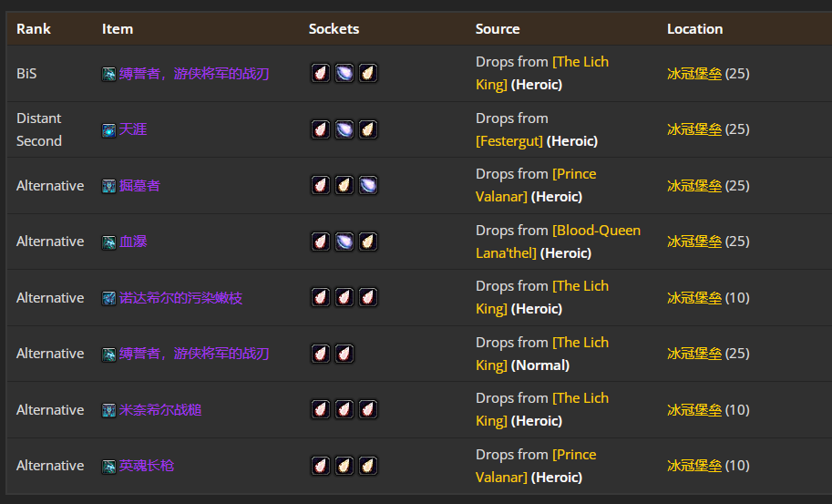The height and width of the screenshot is (504, 832).
Task: Click the 掘墓者 item icon
Action: [x=108, y=186]
